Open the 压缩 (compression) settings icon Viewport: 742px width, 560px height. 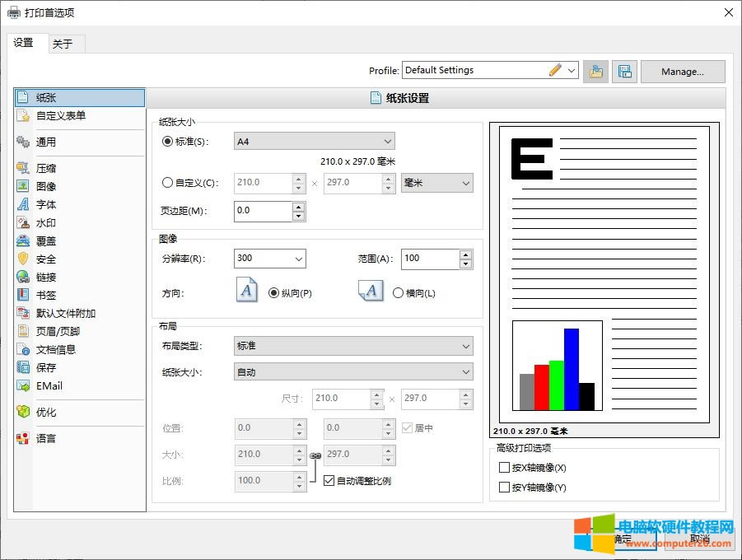tap(23, 168)
